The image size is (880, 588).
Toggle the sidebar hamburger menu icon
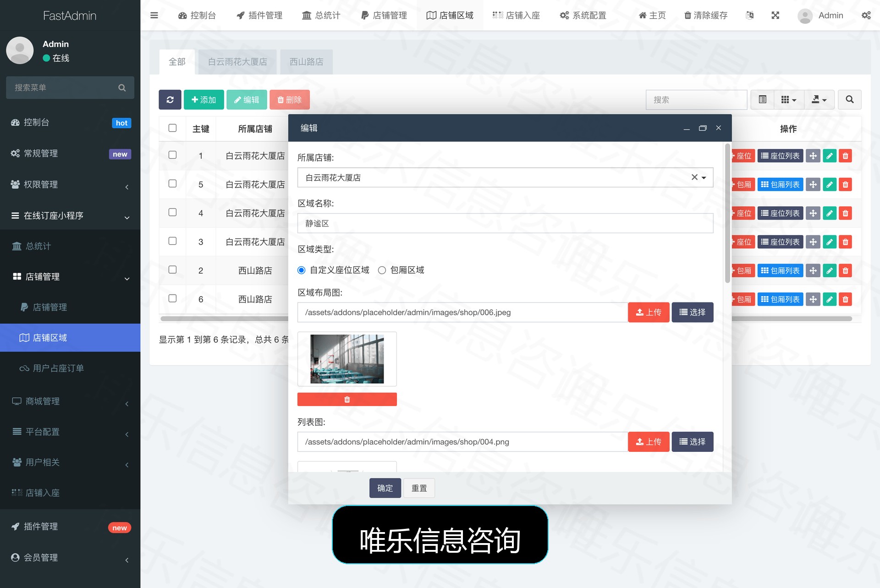tap(154, 15)
